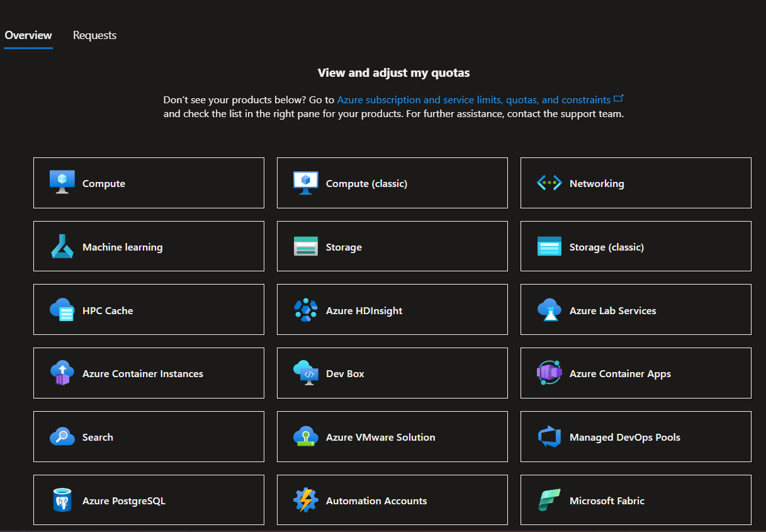This screenshot has width=766, height=532.
Task: Click the Microsoft Fabric logo icon
Action: tap(549, 501)
